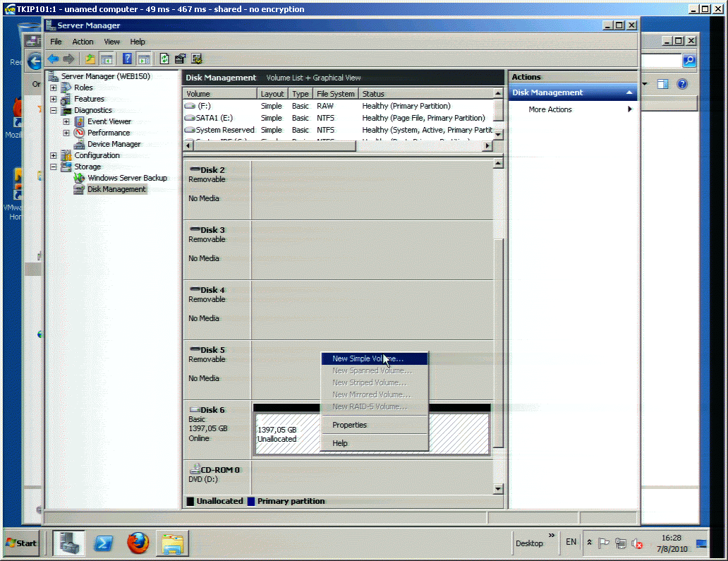Collapse the Disk Management actions section

pos(629,92)
